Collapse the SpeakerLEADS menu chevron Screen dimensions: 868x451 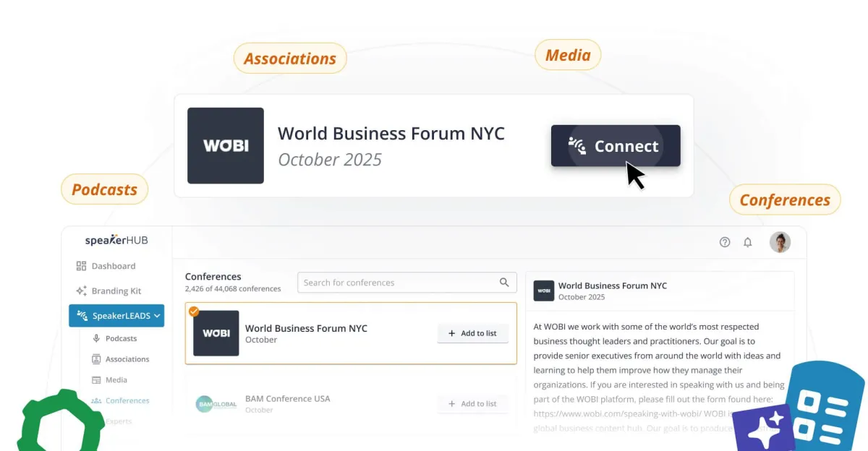pos(158,315)
